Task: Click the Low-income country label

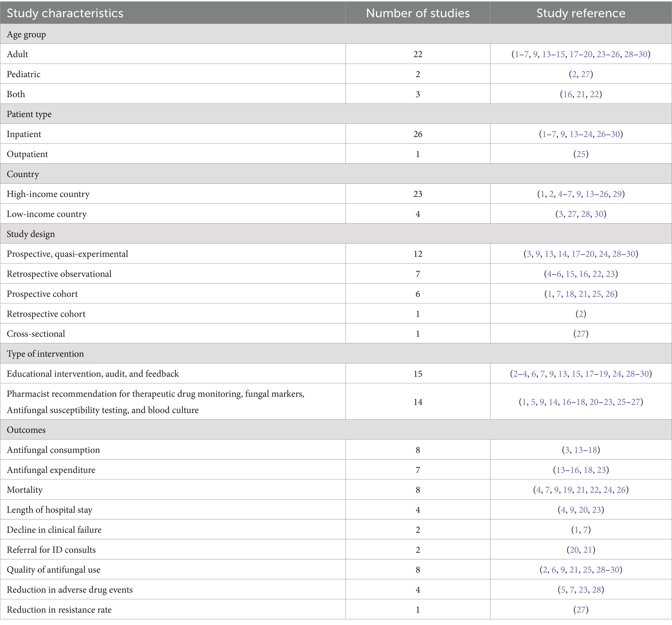Action: [x=46, y=214]
